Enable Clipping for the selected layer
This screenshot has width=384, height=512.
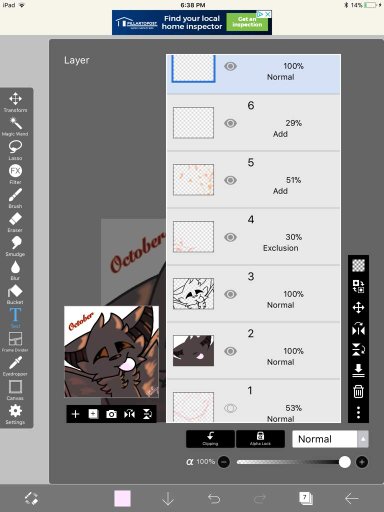point(210,439)
